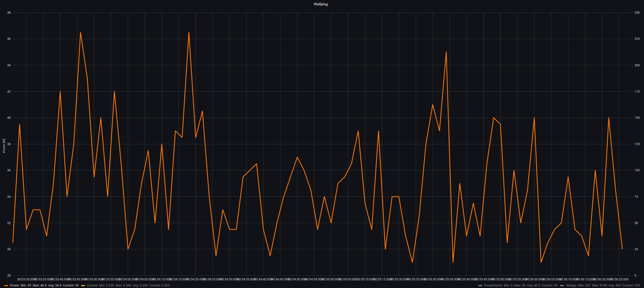This screenshot has height=288, width=644.
Task: Click the 45 W peak near 00:55:35
Action: 446,52
